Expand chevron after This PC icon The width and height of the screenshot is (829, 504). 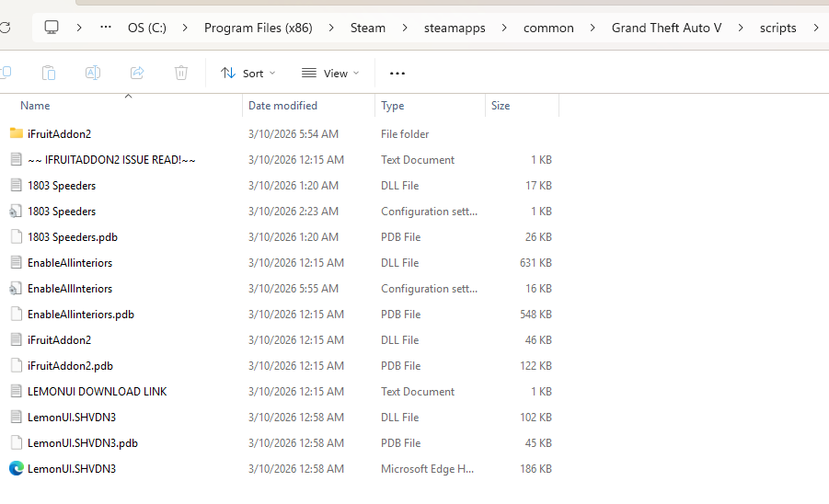[x=79, y=28]
